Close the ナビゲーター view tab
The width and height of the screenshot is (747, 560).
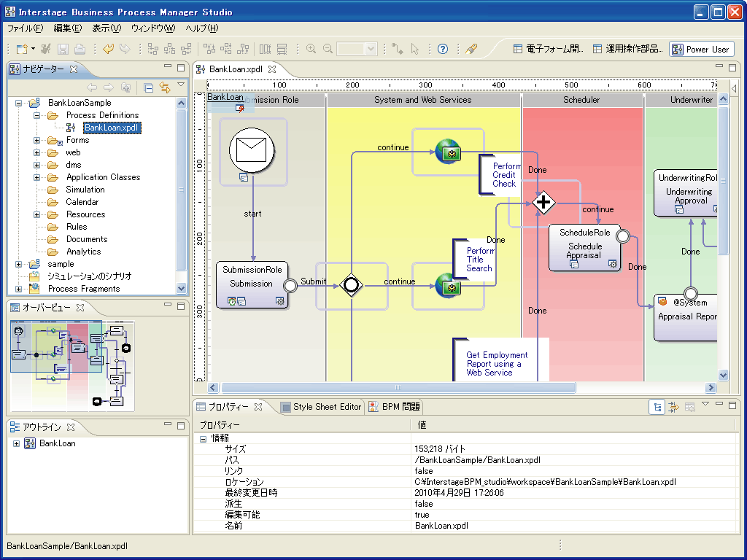[x=74, y=69]
